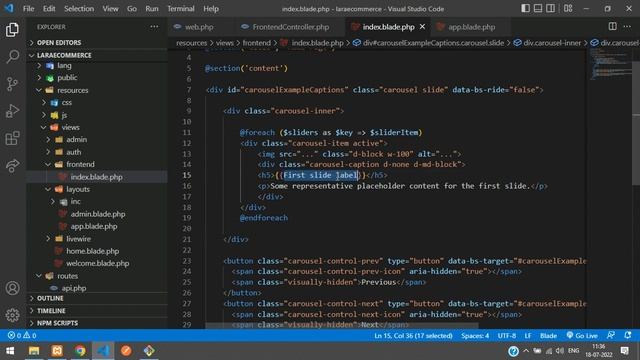Image resolution: width=640 pixels, height=360 pixels.
Task: Open the Live Share view icon
Action: (x=12, y=165)
